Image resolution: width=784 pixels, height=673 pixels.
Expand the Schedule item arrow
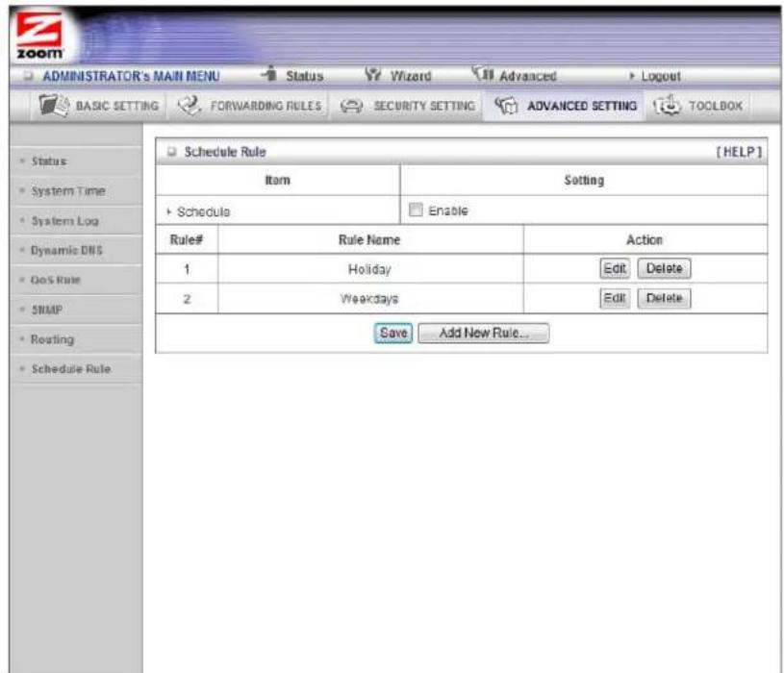[169, 212]
